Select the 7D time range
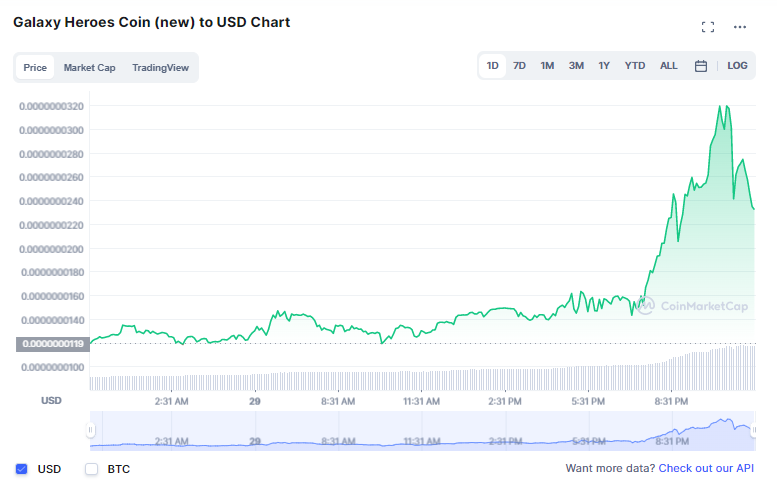The width and height of the screenshot is (777, 493). tap(519, 65)
